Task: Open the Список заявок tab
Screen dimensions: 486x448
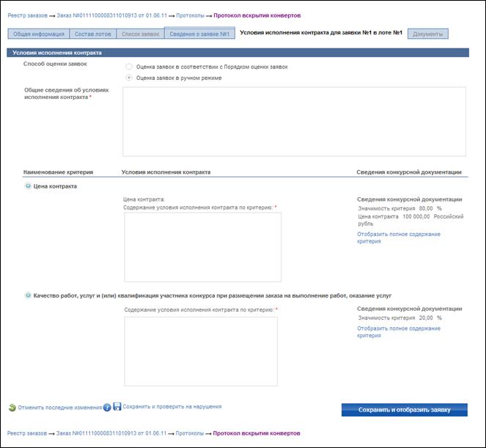Action: [x=141, y=34]
